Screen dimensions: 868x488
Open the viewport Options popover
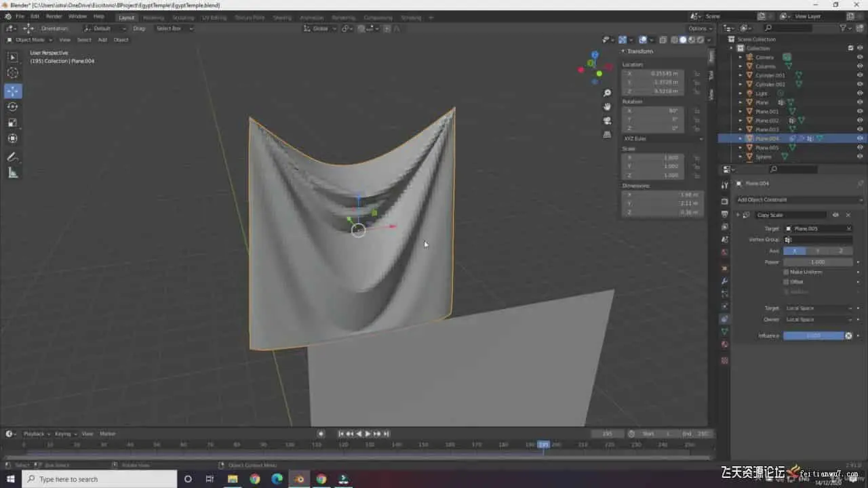[700, 28]
